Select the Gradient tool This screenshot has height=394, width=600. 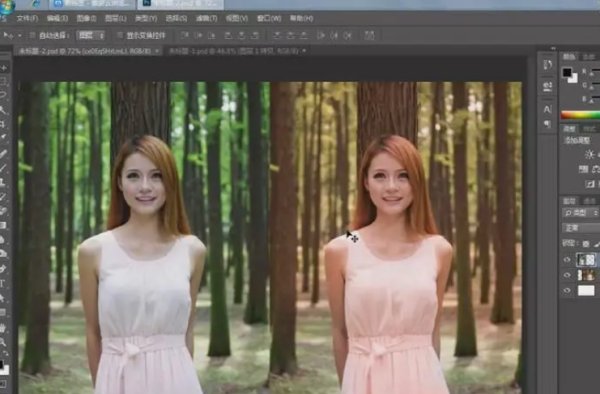pyautogui.click(x=4, y=225)
